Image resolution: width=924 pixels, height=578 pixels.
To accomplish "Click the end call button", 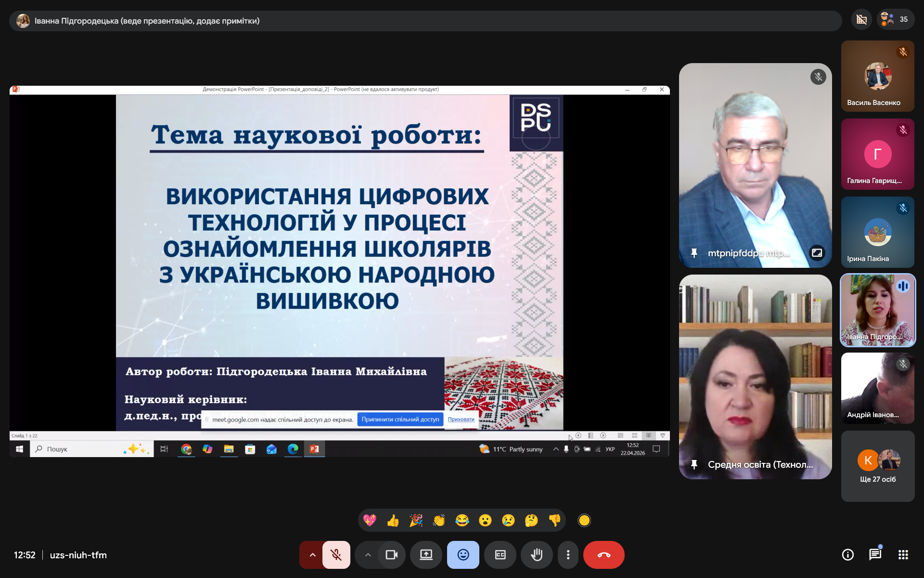I will [603, 555].
